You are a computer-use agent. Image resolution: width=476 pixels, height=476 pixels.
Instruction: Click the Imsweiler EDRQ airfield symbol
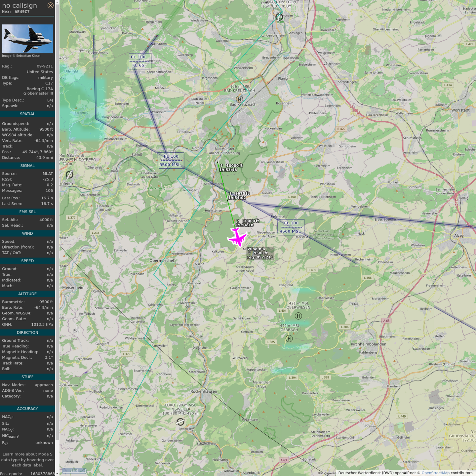[180, 421]
